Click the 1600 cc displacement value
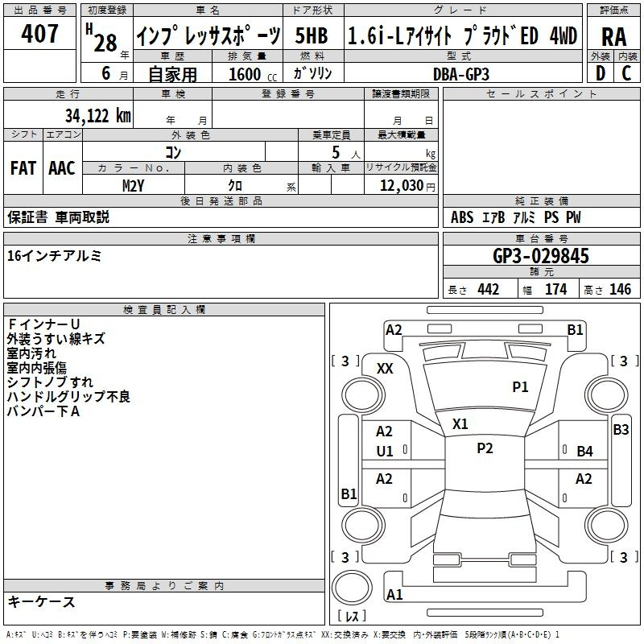644x644 pixels. [253, 74]
